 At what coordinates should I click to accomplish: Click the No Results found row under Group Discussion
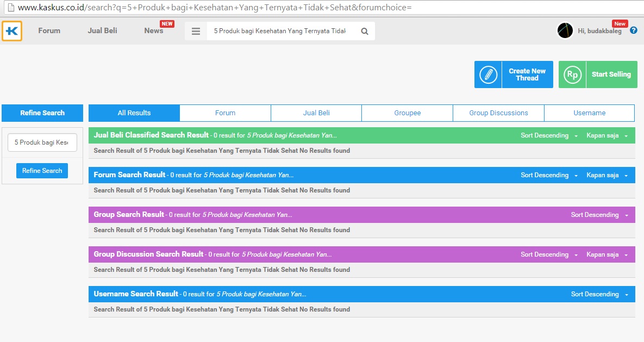tap(362, 270)
